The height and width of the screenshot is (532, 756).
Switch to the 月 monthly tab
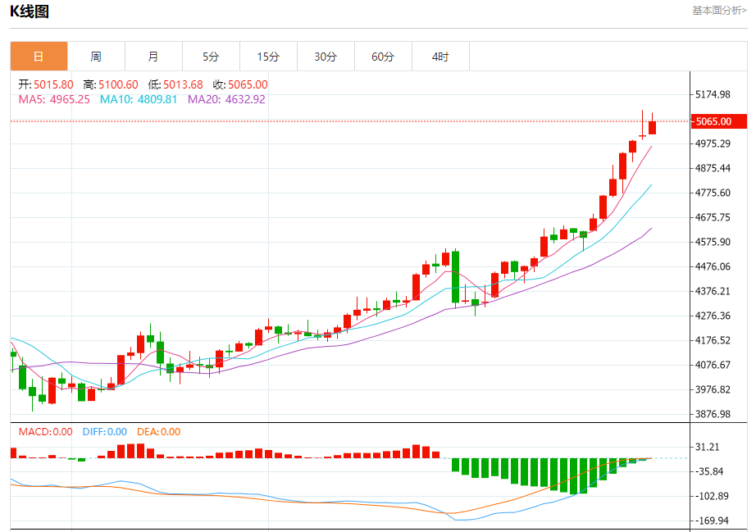click(x=153, y=57)
